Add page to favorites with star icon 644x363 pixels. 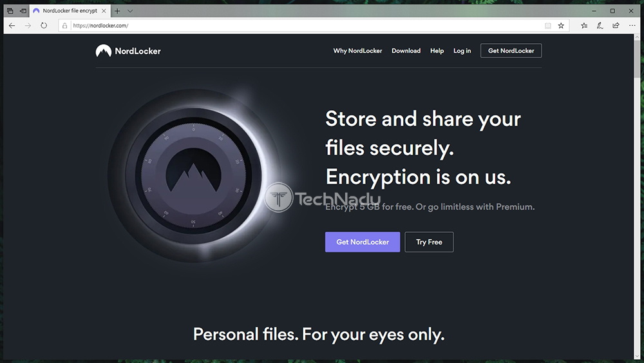[561, 26]
